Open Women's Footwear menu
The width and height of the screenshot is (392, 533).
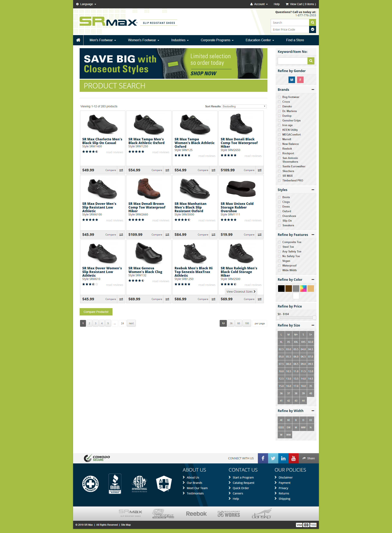pos(144,40)
